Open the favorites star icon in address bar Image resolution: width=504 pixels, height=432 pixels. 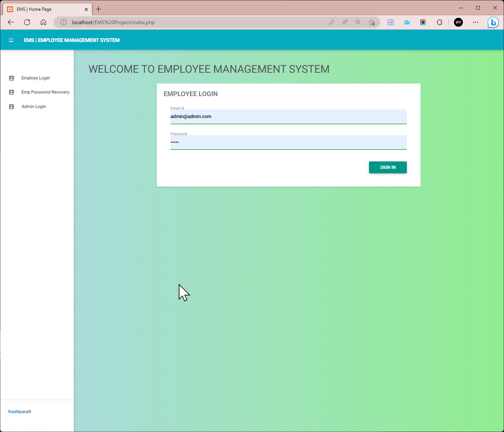click(x=372, y=22)
